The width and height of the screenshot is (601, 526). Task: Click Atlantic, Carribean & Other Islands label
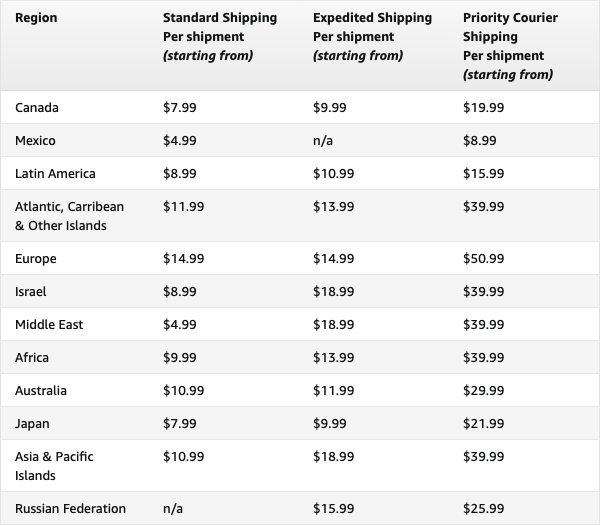click(x=70, y=216)
